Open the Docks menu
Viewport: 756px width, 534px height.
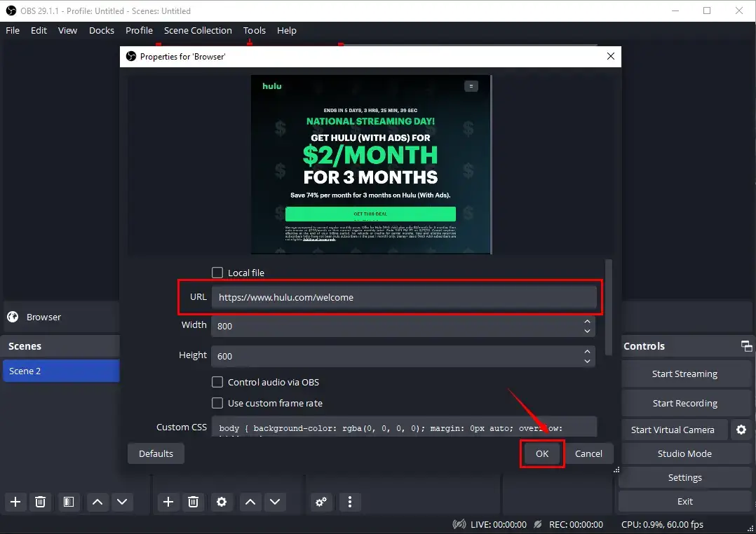(x=101, y=30)
